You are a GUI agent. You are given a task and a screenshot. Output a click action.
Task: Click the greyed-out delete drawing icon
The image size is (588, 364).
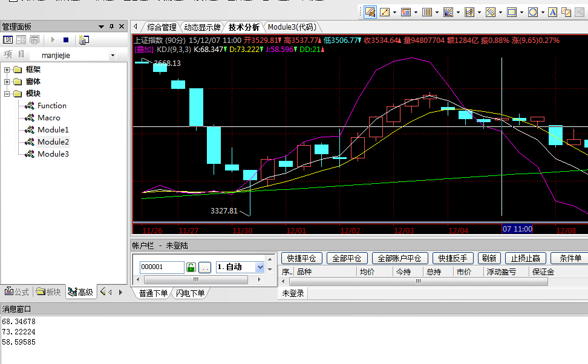[580, 12]
